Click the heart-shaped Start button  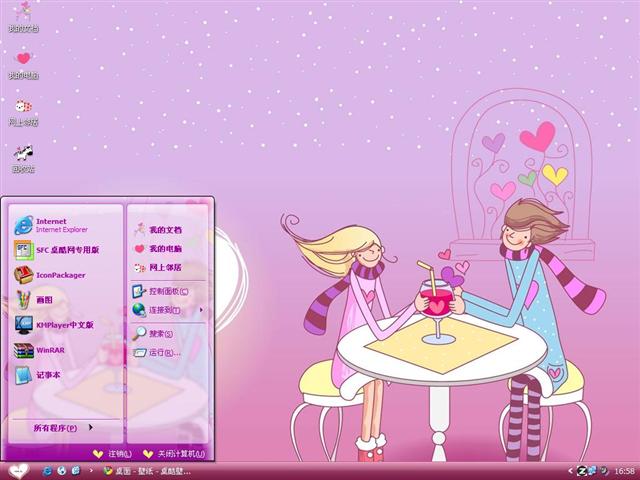click(18, 471)
